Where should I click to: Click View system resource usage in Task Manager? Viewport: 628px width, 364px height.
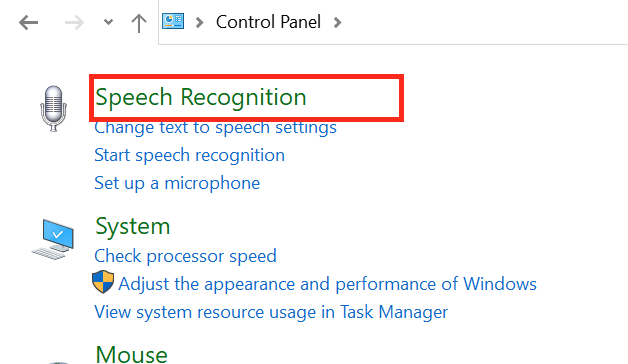point(271,312)
